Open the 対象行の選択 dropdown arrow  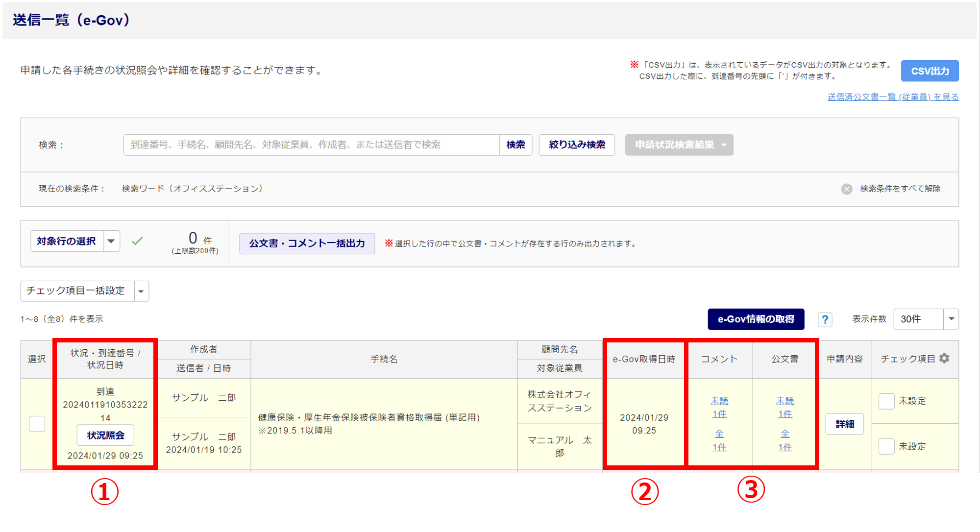click(x=111, y=241)
